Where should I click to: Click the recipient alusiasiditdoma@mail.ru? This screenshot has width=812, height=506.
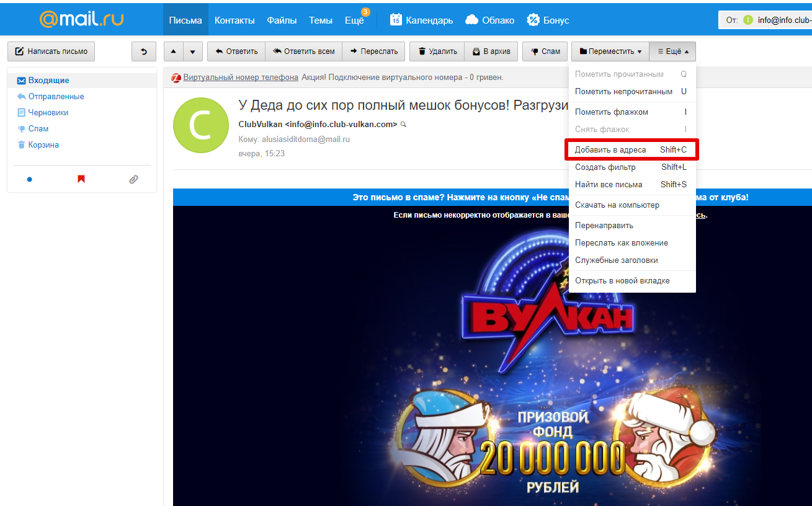pos(305,140)
